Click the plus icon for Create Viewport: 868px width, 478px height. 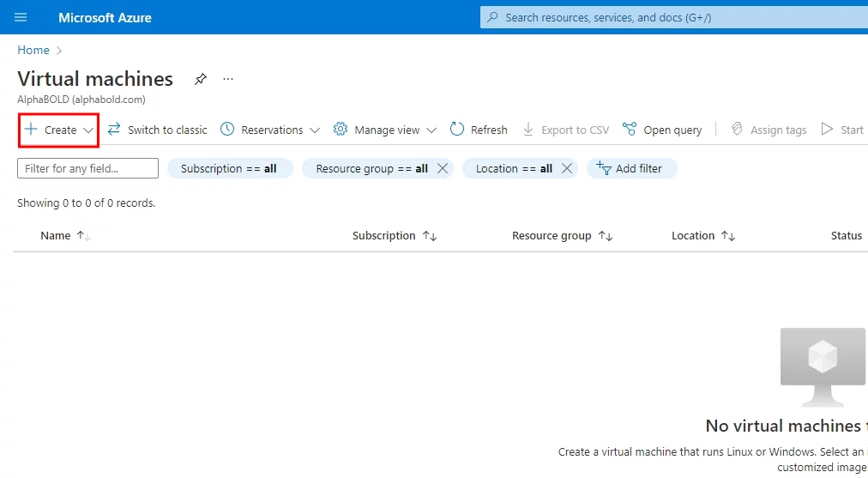click(31, 129)
